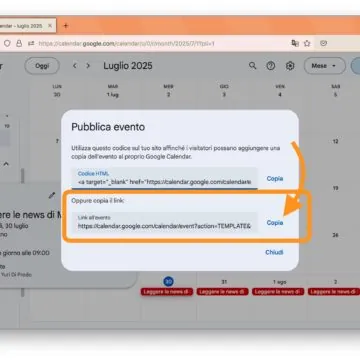
Task: Open event under Saturday 2
Action: click(x=334, y=292)
